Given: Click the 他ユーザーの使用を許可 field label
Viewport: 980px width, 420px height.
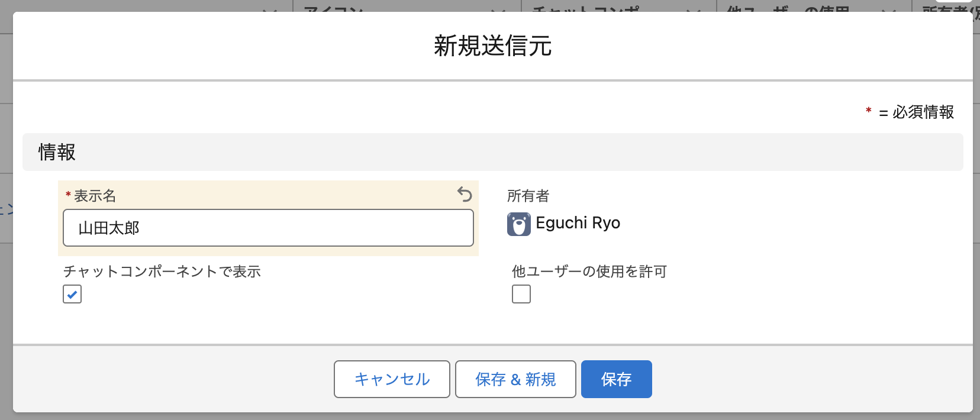Looking at the screenshot, I should 589,272.
